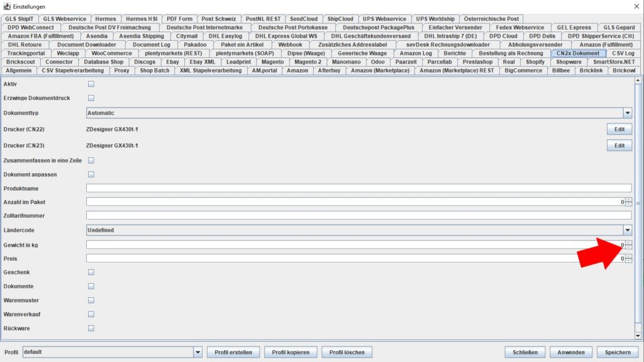644x362 pixels.
Task: Switch to the Document Log tab
Action: 151,45
